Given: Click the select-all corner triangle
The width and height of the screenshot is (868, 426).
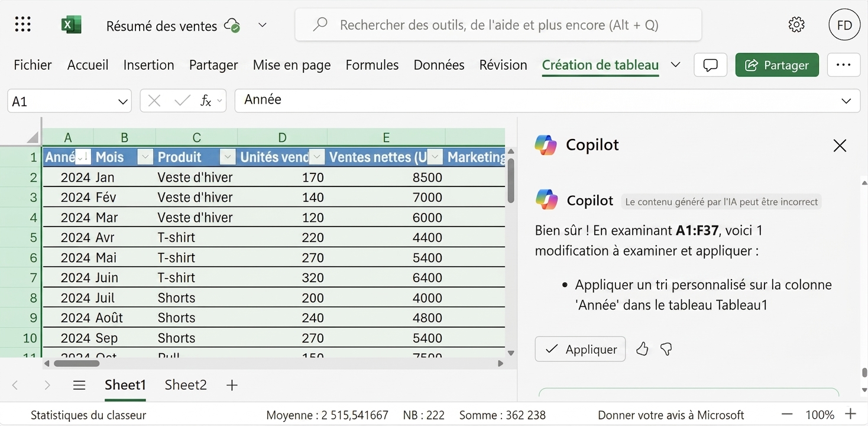Looking at the screenshot, I should pos(33,138).
